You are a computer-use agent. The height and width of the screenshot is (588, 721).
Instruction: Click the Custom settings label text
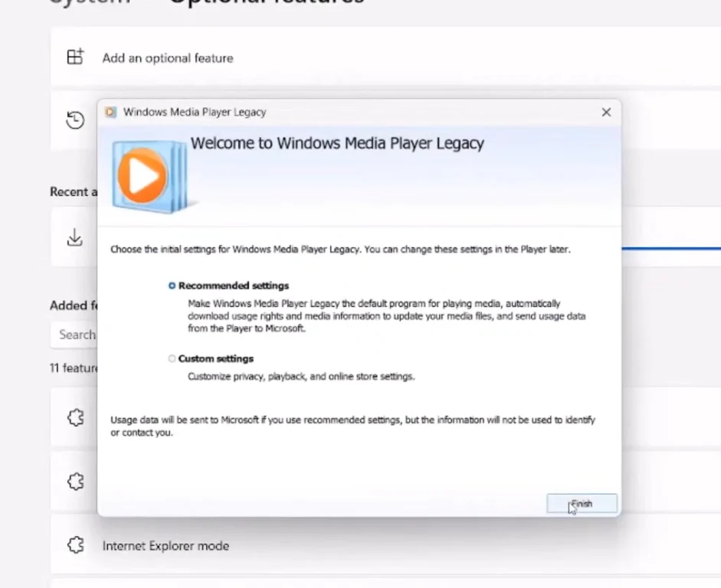coord(215,358)
